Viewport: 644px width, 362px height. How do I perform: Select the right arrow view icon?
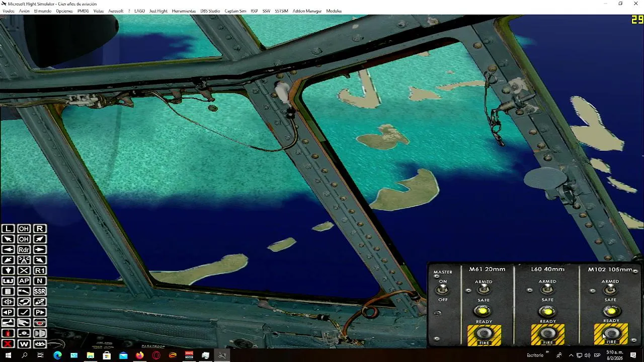pyautogui.click(x=40, y=249)
